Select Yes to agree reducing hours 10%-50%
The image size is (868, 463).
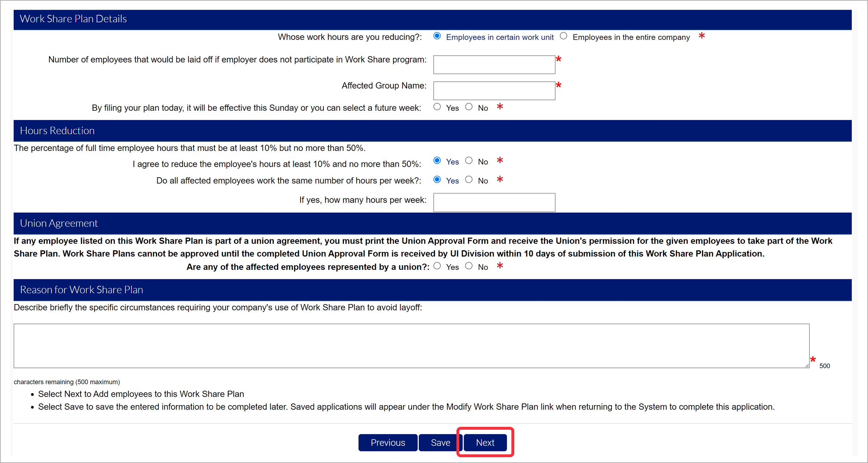click(437, 161)
